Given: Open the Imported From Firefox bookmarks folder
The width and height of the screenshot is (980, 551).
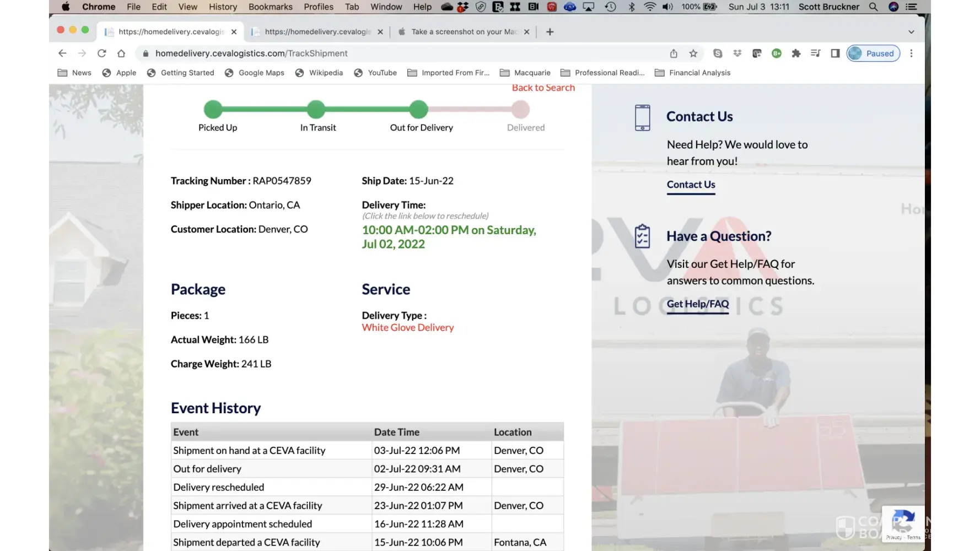Looking at the screenshot, I should [x=449, y=73].
